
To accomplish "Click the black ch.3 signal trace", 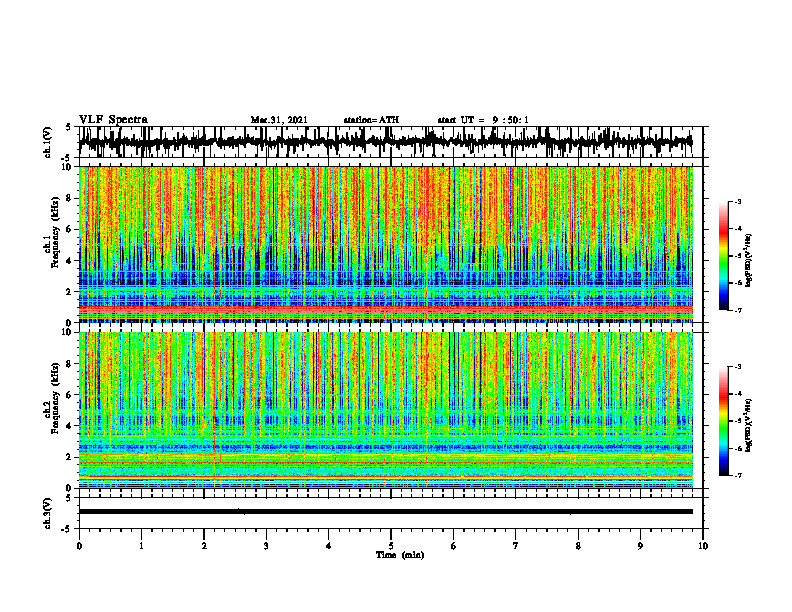I will [385, 512].
